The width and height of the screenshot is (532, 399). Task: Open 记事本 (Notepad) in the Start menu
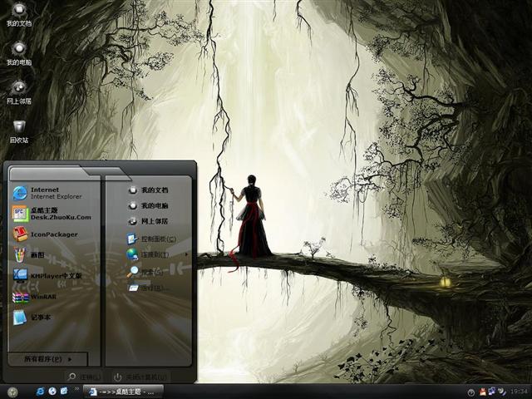tap(42, 317)
